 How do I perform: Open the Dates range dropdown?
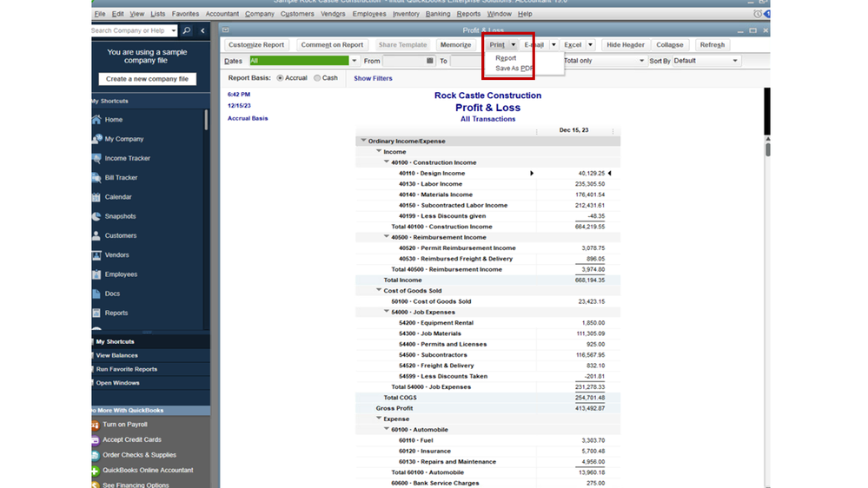coord(354,61)
